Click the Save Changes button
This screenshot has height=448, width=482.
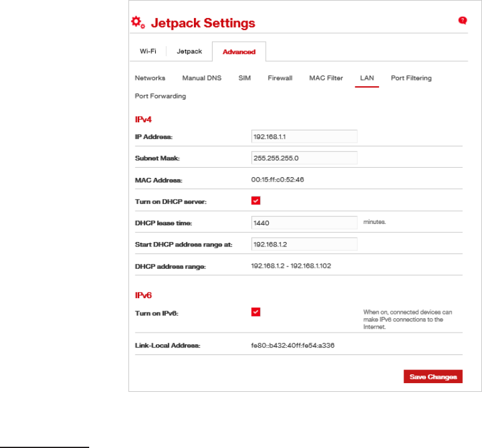pyautogui.click(x=433, y=377)
